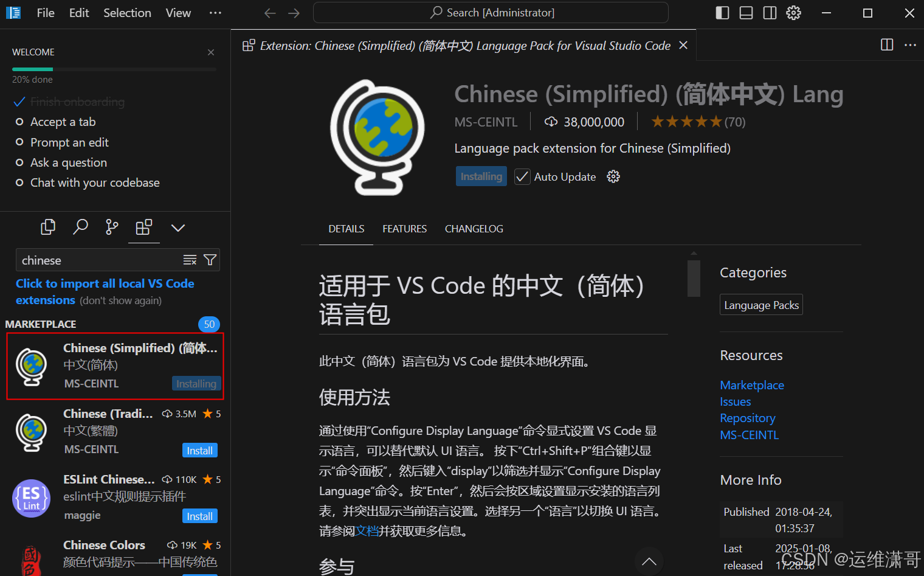Close the Chinese Language Pack extension tab
Screen dimensions: 924x576
click(x=683, y=45)
